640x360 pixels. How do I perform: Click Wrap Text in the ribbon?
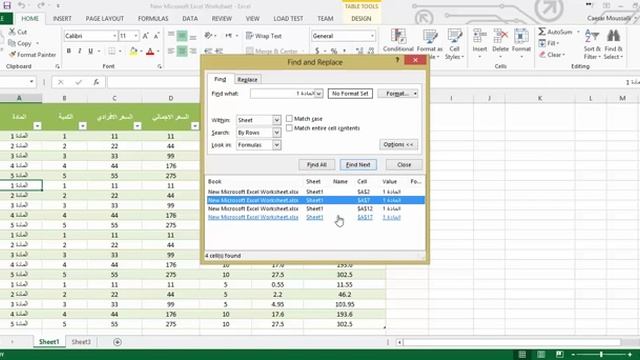(x=264, y=36)
